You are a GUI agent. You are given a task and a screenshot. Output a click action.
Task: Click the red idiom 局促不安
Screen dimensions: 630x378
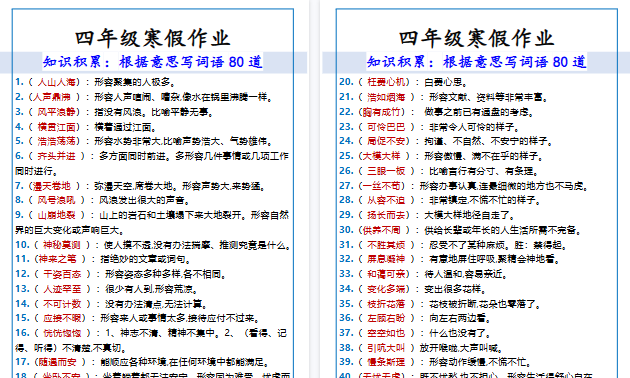point(386,141)
